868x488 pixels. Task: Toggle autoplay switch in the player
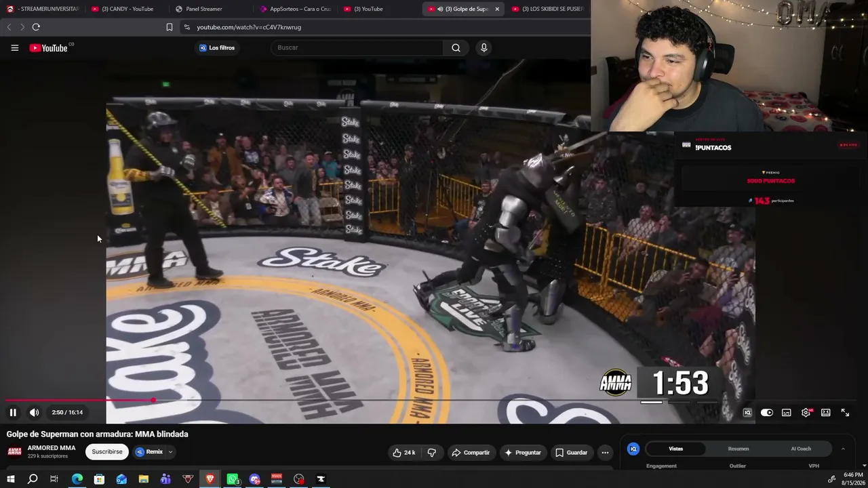767,413
